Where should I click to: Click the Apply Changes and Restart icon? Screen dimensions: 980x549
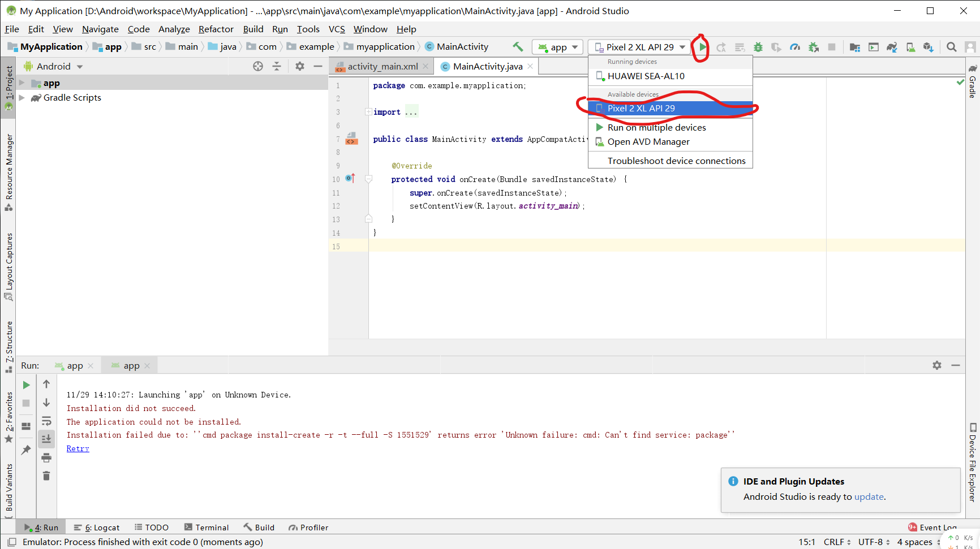721,47
